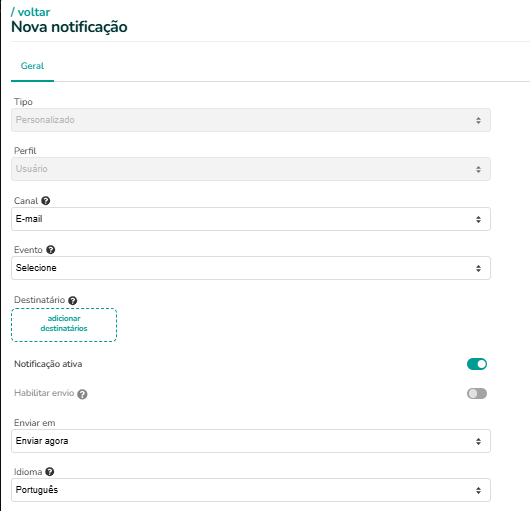Screen dimensions: 530x511
Task: Click the disabled Perfil Usuário field
Action: pos(251,169)
